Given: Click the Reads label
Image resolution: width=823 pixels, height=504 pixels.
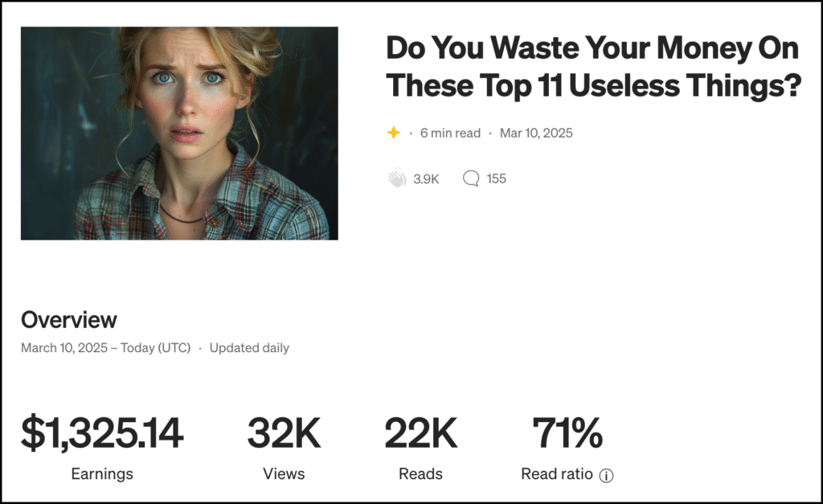Looking at the screenshot, I should point(420,474).
